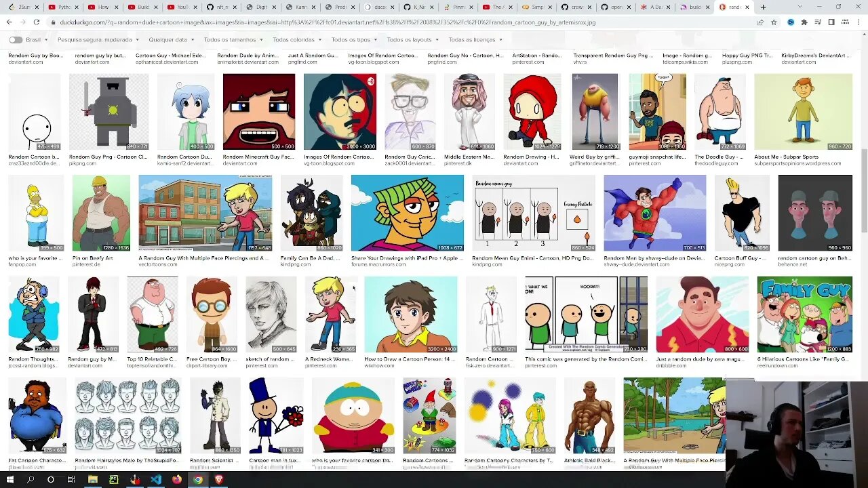Open the Todas coloridas color filter

pos(296,40)
